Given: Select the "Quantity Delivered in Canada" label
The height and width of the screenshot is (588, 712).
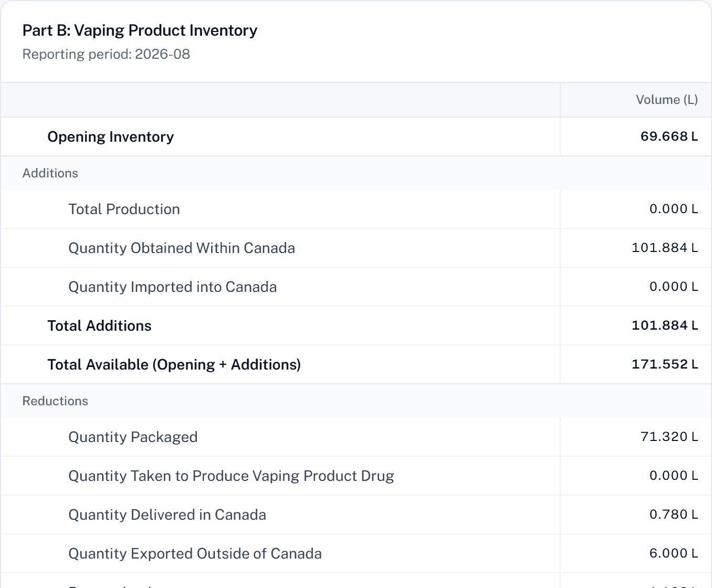Looking at the screenshot, I should [x=167, y=514].
